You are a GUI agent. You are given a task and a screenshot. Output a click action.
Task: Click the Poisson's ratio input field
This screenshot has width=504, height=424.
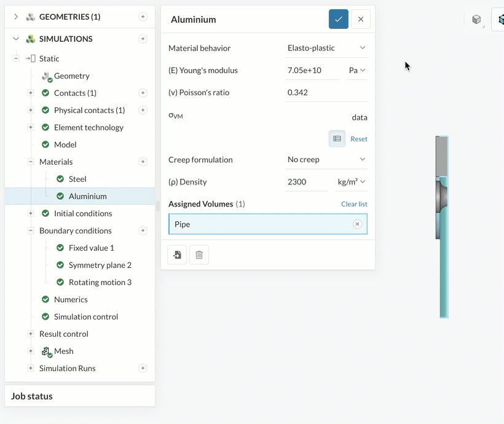[326, 93]
